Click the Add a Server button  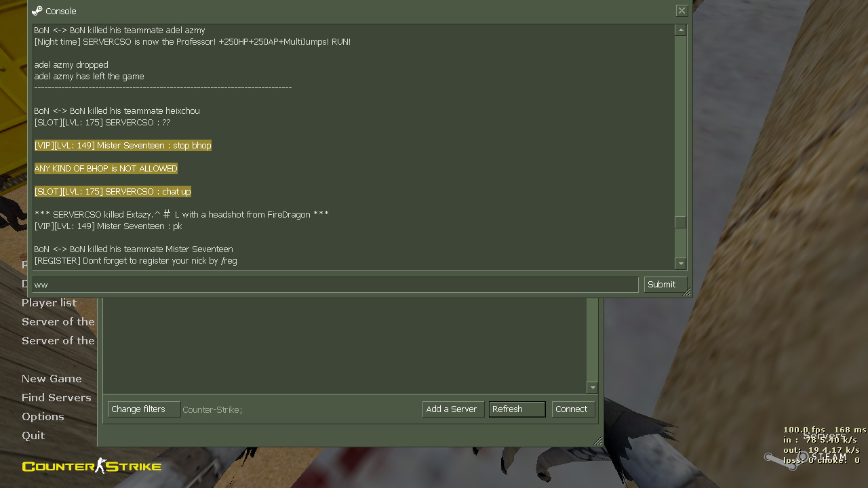point(452,409)
